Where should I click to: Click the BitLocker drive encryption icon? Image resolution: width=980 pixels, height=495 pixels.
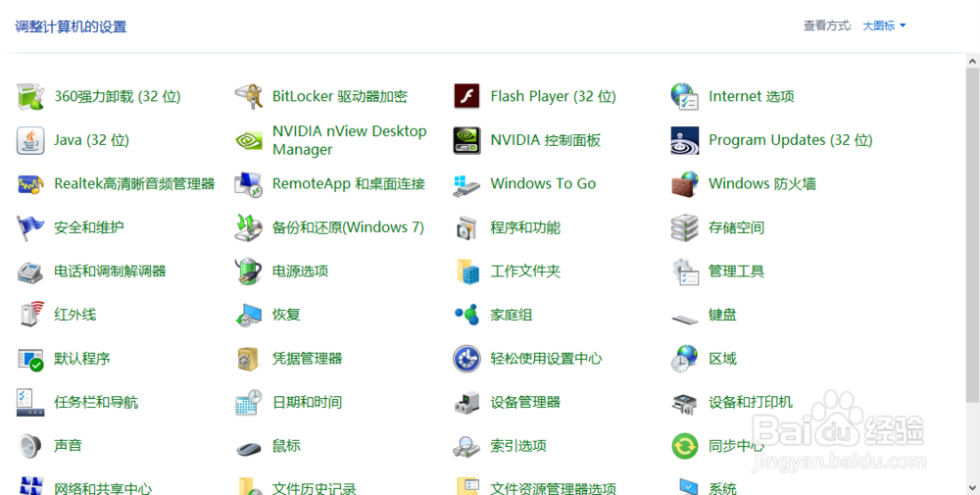[248, 97]
